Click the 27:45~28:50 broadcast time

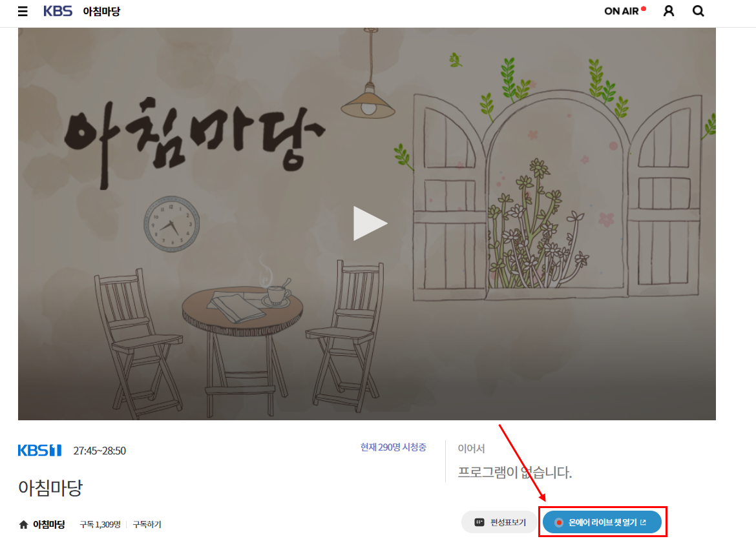[x=100, y=451]
